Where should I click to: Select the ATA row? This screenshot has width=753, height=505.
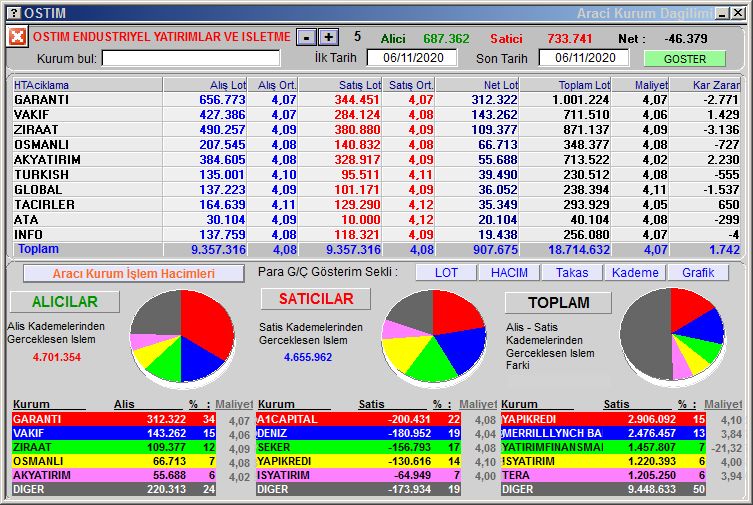pos(376,219)
